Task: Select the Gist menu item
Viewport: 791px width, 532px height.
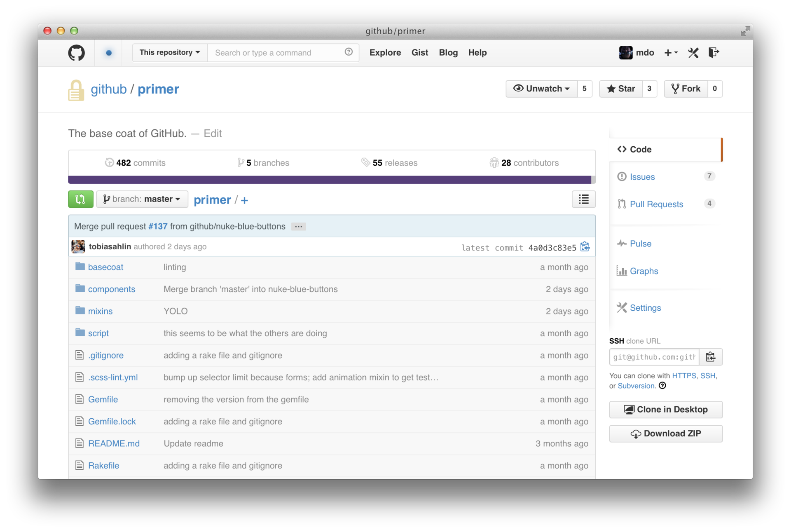Action: point(421,52)
